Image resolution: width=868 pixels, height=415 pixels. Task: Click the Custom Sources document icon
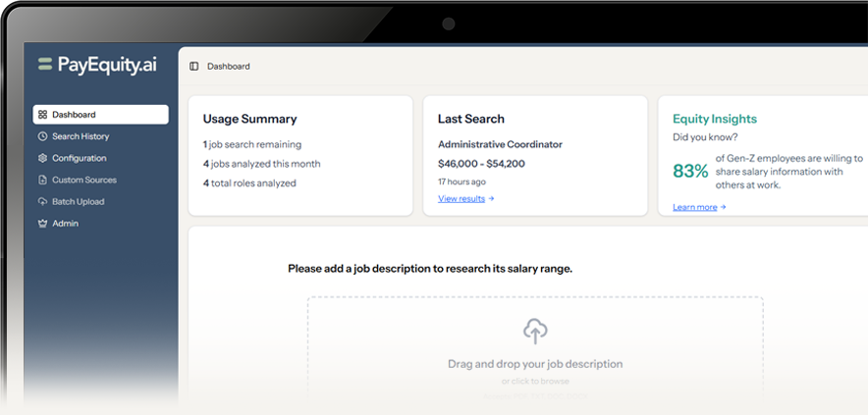click(x=42, y=180)
